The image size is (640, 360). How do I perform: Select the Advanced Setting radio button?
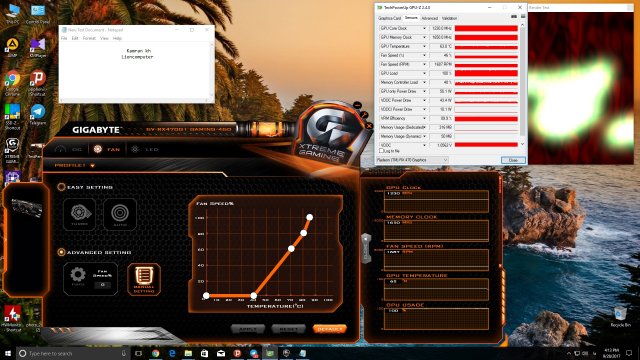pyautogui.click(x=61, y=252)
